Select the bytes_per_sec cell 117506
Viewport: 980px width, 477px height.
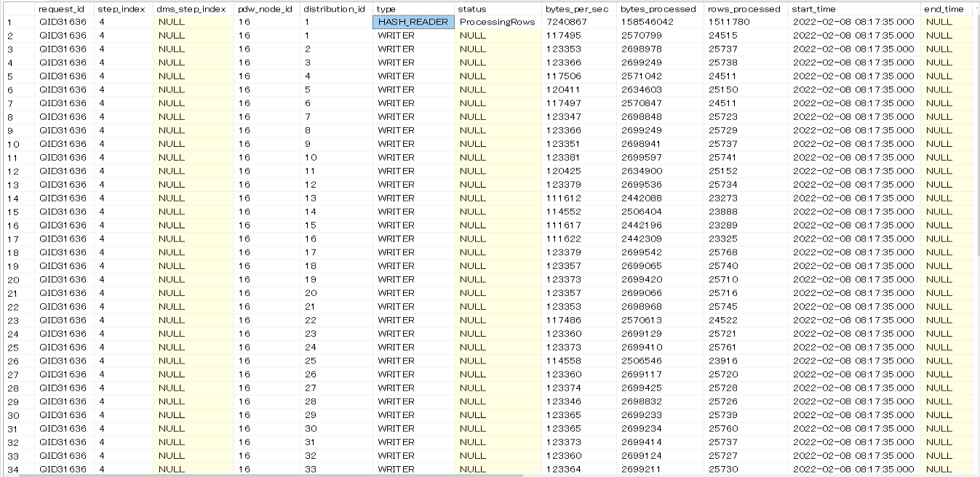578,76
